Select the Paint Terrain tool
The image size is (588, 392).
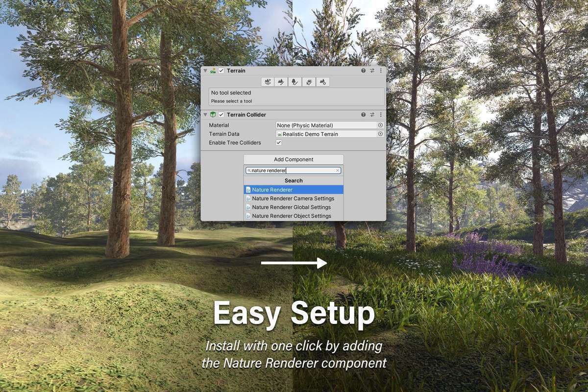281,82
